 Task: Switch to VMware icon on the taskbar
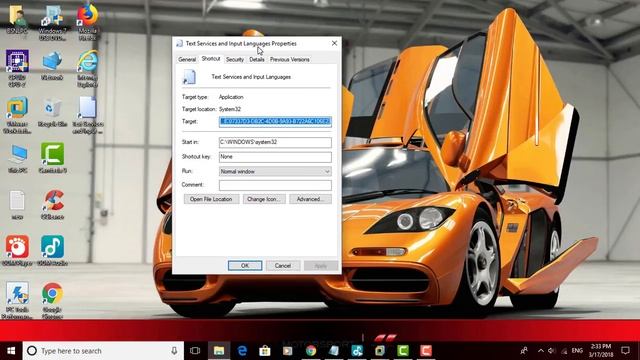tap(380, 351)
